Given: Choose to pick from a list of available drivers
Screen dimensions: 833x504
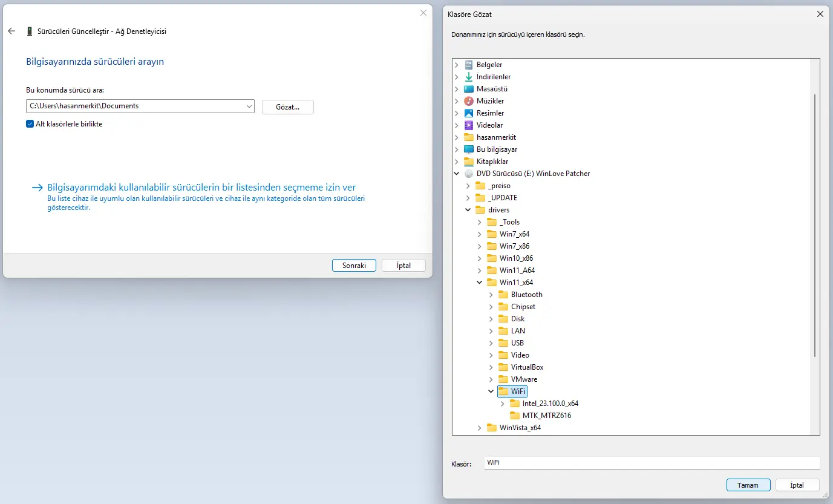Looking at the screenshot, I should pyautogui.click(x=201, y=188).
